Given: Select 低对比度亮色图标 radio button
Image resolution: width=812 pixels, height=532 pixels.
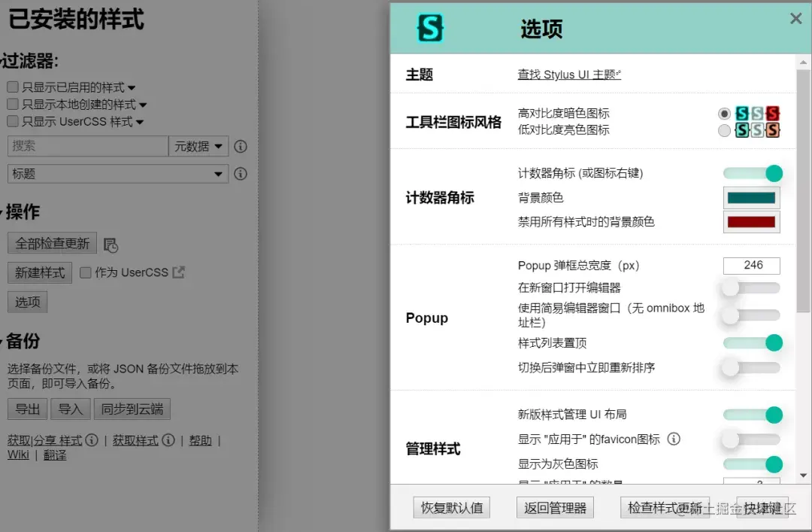Looking at the screenshot, I should [724, 130].
